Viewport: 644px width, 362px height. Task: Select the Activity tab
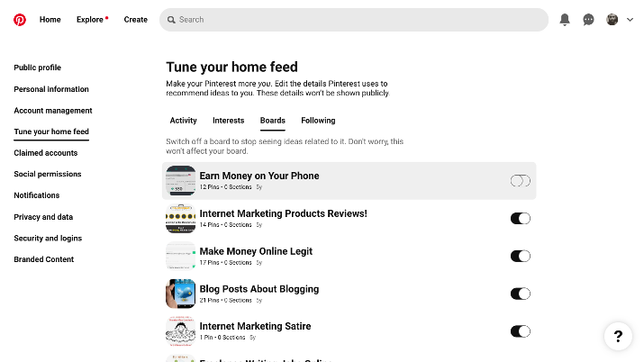pyautogui.click(x=183, y=121)
